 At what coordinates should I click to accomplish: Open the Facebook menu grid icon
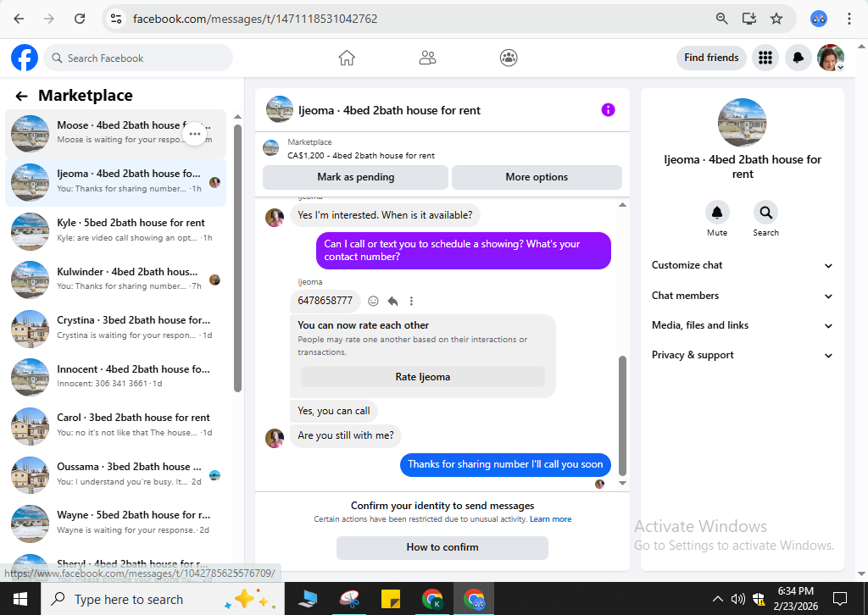tap(765, 58)
